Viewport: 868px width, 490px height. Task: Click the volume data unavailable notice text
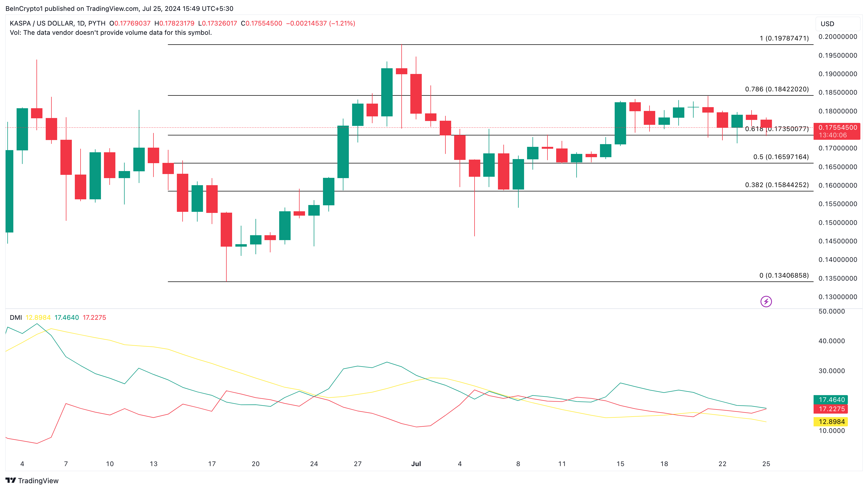[110, 33]
